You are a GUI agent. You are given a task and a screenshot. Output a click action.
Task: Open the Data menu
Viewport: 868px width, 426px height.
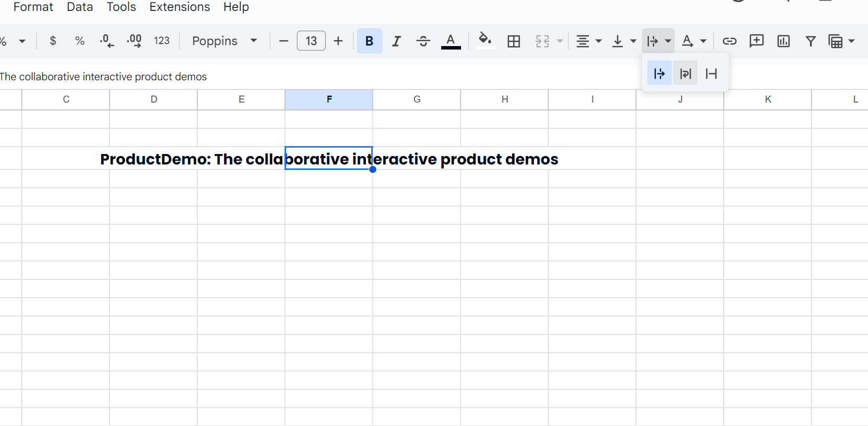click(80, 7)
